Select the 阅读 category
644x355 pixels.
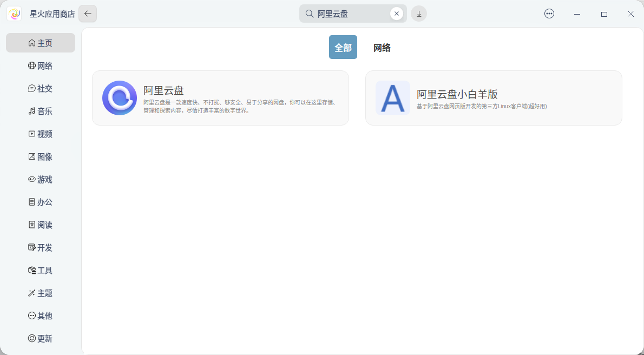click(41, 225)
